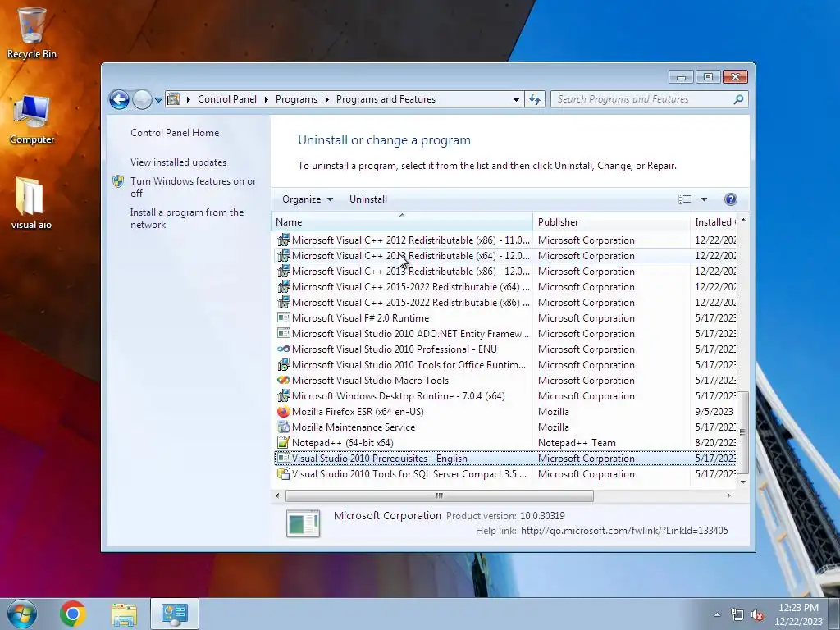Click the refresh icon beside address bar
Viewport: 840px width, 630px height.
(535, 99)
